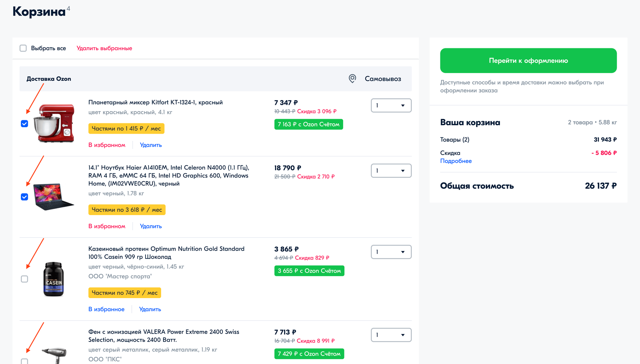
Task: Click Скидка 3 096 ₽ text
Action: [x=317, y=112]
